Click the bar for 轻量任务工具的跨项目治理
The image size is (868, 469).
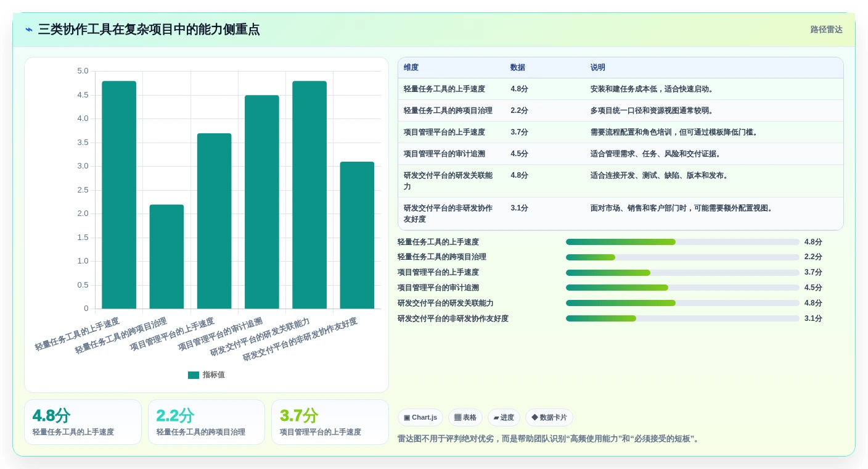click(x=166, y=257)
